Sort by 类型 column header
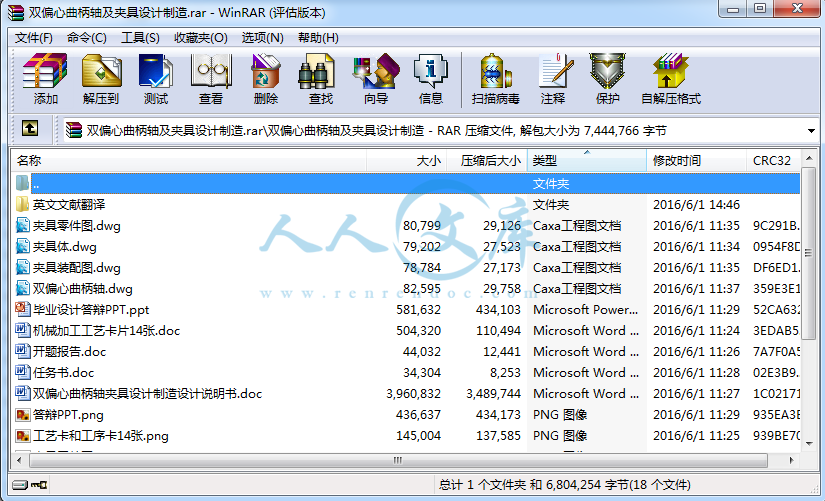 [587, 161]
